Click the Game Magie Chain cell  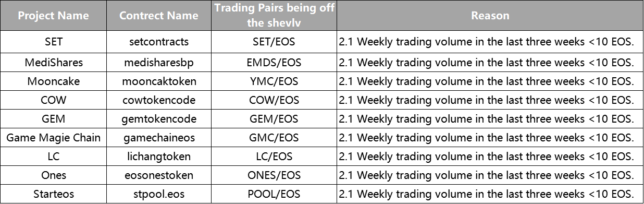tap(53, 137)
